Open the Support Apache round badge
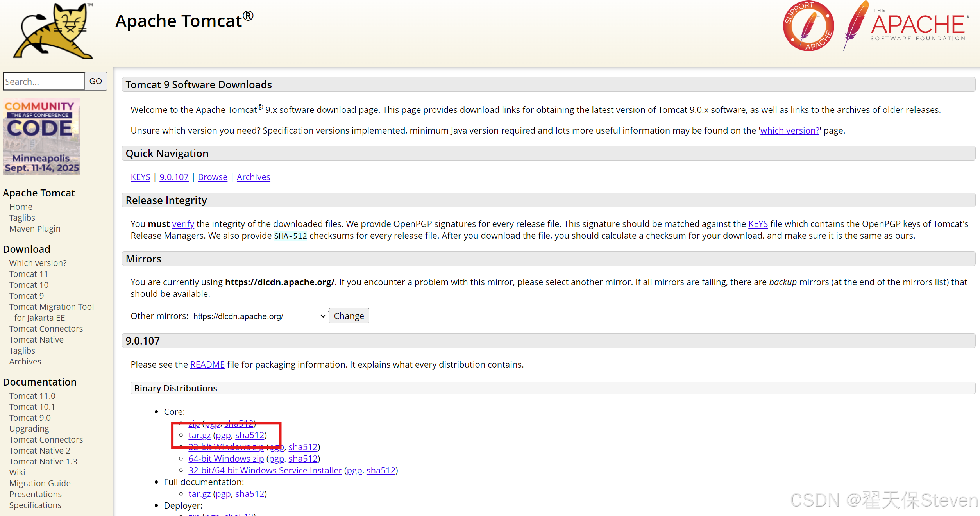980x516 pixels. (x=808, y=26)
